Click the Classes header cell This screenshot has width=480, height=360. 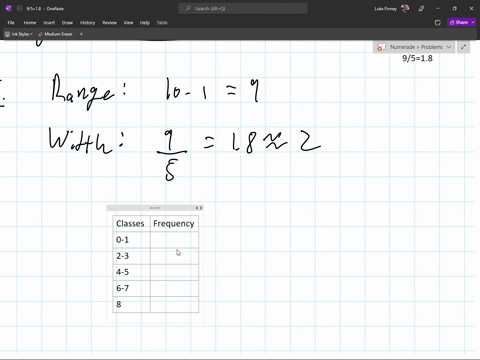[131, 223]
